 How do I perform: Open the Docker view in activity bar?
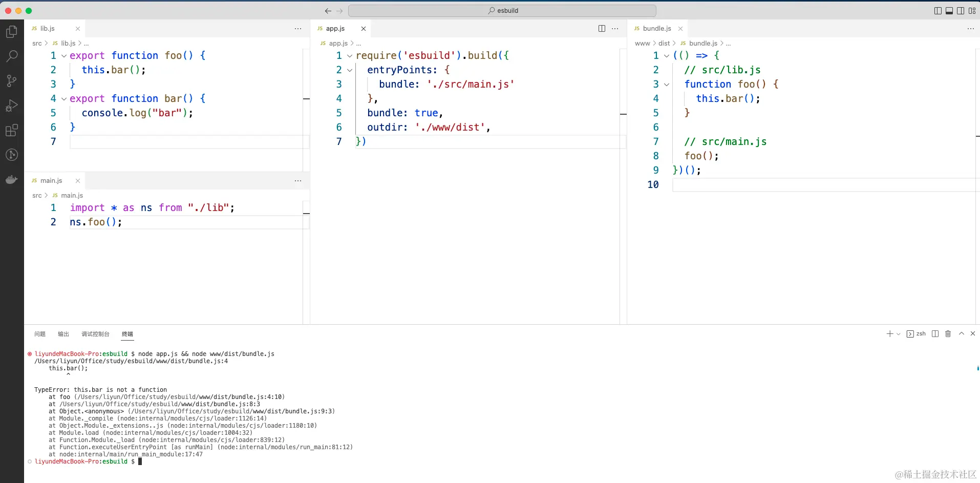click(11, 179)
